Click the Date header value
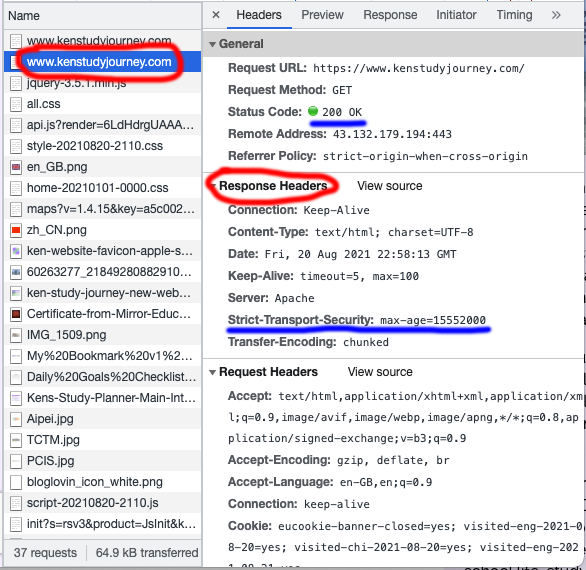The height and width of the screenshot is (570, 586). tap(360, 255)
